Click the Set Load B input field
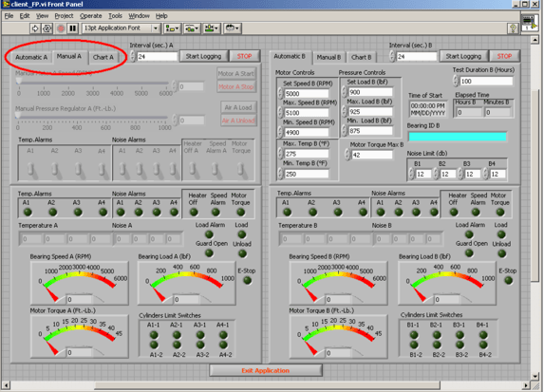Viewport: 544px width, 392px height. click(x=370, y=92)
